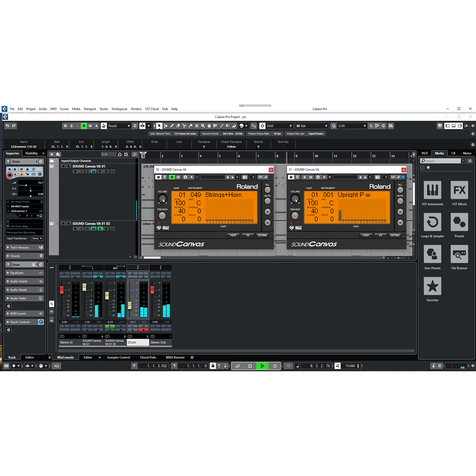Click transport Record button
This screenshot has width=476, height=476.
tap(275, 366)
